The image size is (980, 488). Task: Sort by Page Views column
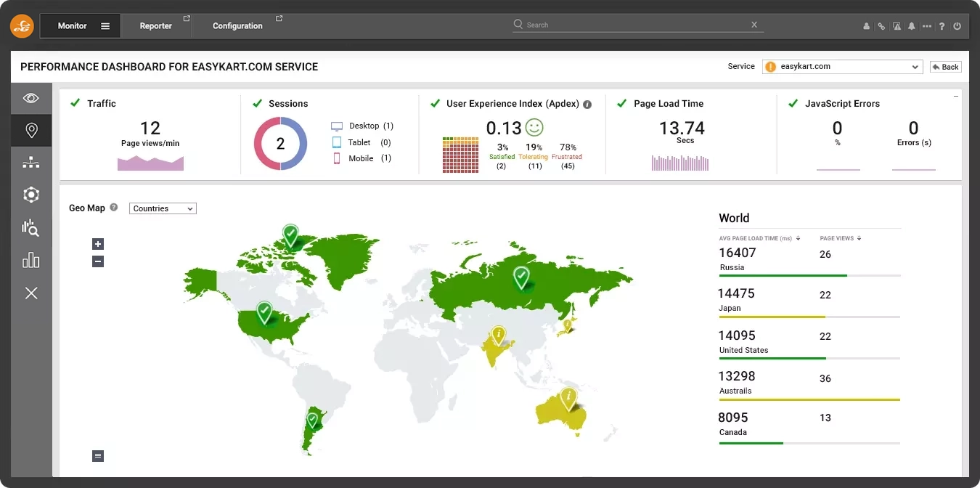pyautogui.click(x=859, y=238)
